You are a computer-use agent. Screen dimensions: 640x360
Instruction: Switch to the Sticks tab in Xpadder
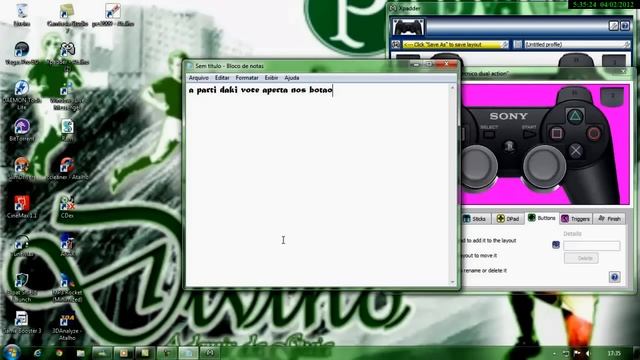click(x=475, y=219)
